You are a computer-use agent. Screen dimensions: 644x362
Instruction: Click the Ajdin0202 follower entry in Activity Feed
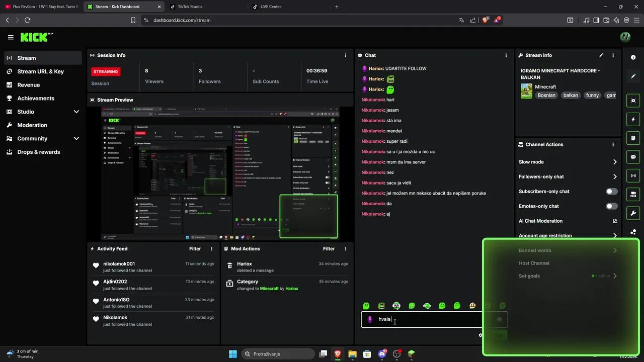(x=153, y=285)
